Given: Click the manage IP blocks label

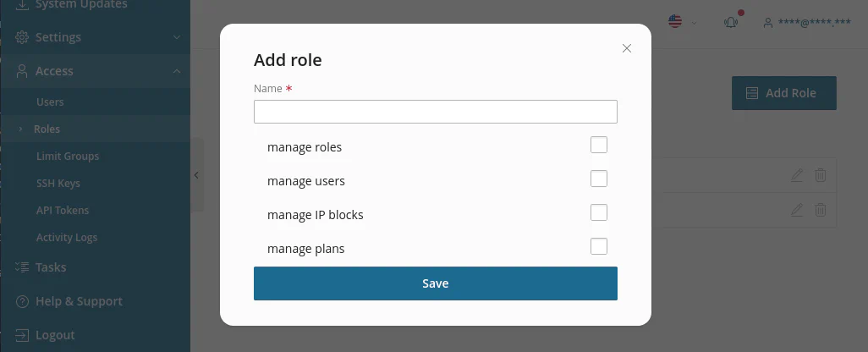Looking at the screenshot, I should (316, 215).
